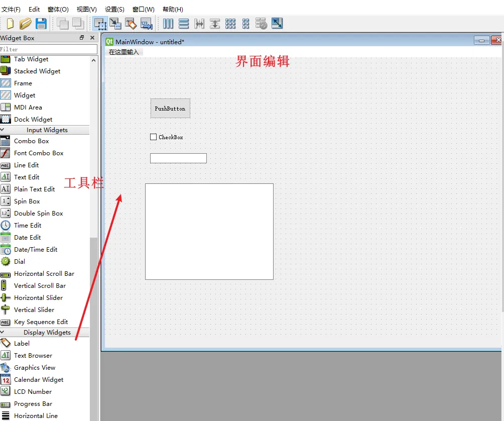
Task: Open the 帮助(H) menu
Action: coord(173,10)
